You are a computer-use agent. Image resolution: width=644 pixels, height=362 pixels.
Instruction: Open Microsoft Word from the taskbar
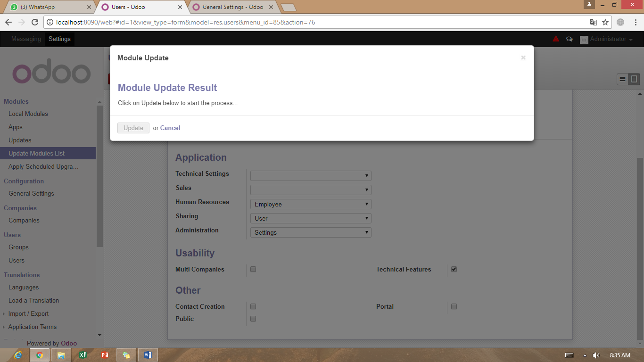coord(148,354)
